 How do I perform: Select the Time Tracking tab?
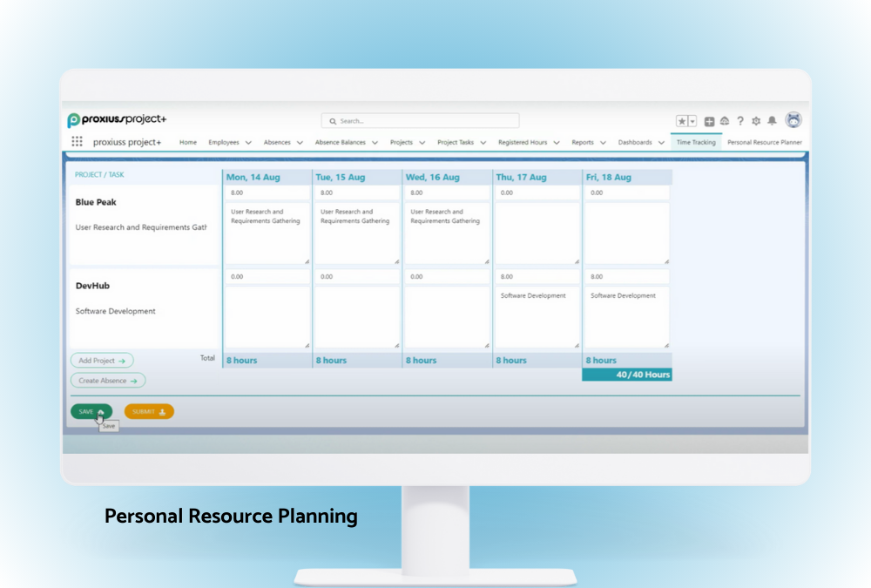[696, 142]
